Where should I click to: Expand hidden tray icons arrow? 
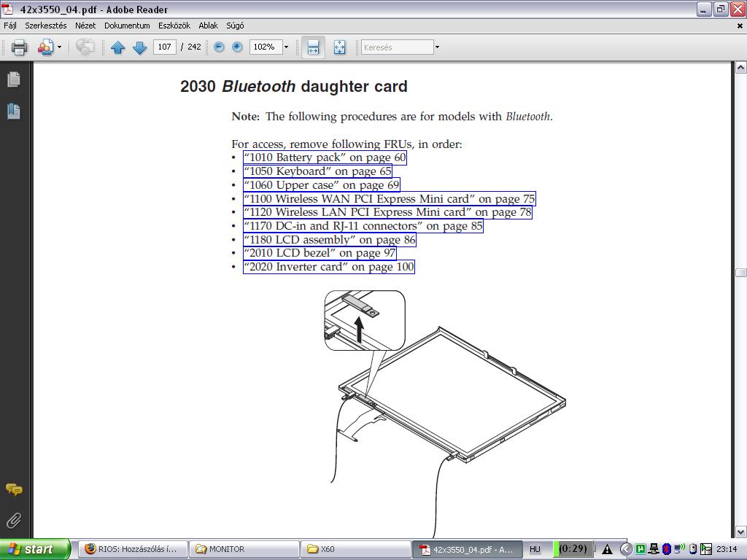pyautogui.click(x=625, y=549)
